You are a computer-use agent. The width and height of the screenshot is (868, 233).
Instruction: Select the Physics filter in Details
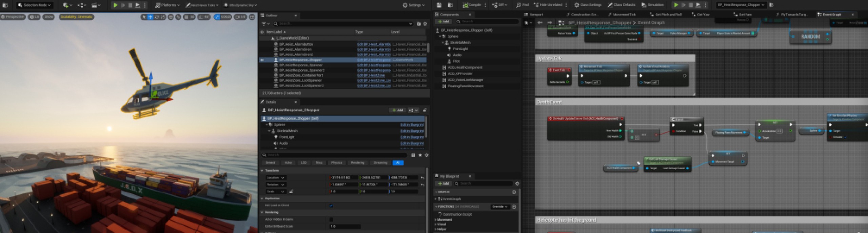coord(336,163)
